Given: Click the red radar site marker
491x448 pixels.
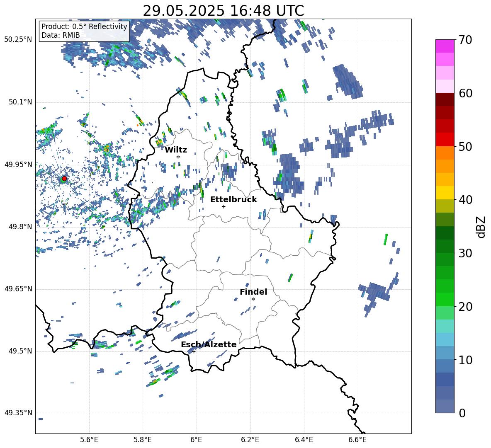Looking at the screenshot, I should (64, 178).
